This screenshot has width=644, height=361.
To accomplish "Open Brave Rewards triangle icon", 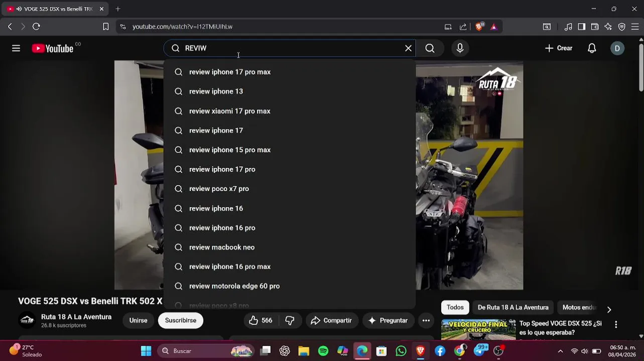I will pos(494,27).
